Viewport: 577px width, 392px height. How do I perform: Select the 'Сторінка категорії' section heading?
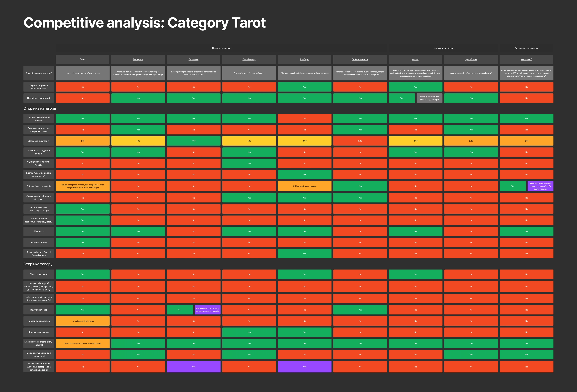[x=40, y=108]
